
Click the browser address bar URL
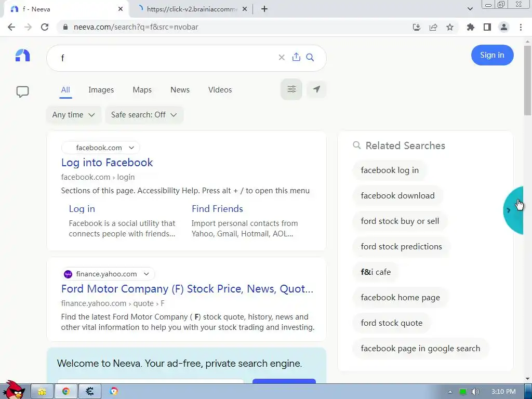[x=136, y=27]
